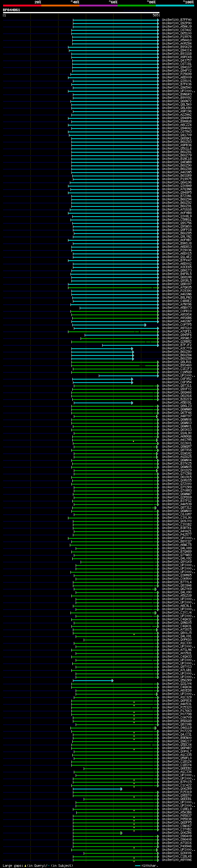This screenshot has height=868, width=197.
Task: Select the UniRef100_B9HHU8 entry
Action: tap(176, 122)
